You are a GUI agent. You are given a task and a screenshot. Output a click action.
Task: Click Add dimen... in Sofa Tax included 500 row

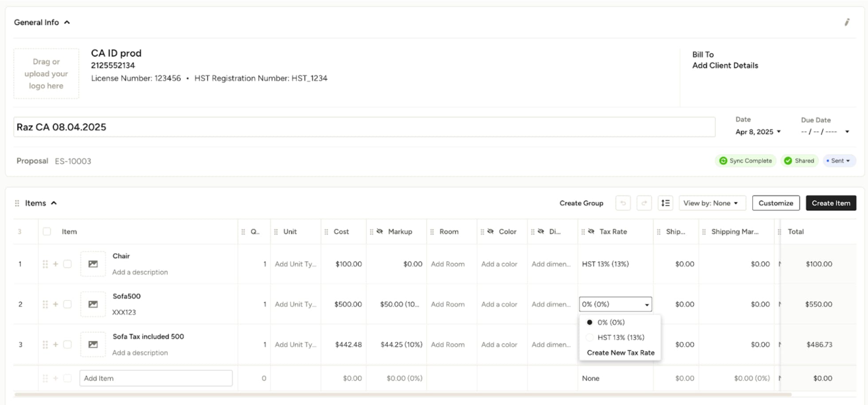(x=551, y=345)
